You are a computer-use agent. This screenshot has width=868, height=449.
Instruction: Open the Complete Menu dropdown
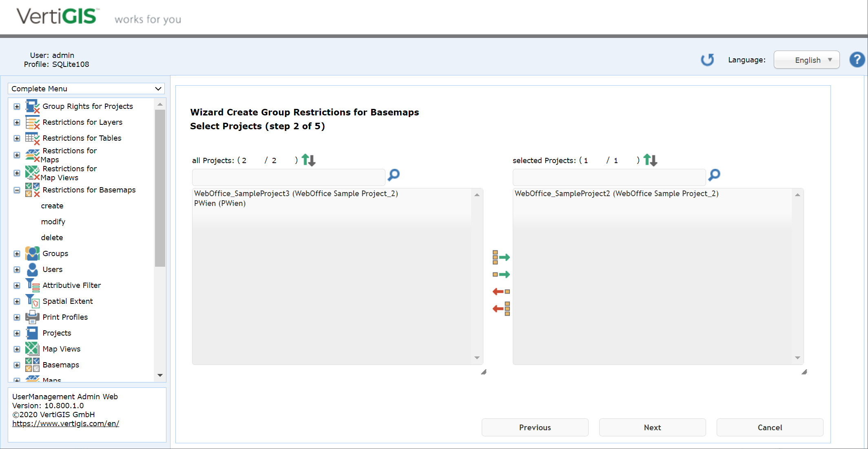86,88
